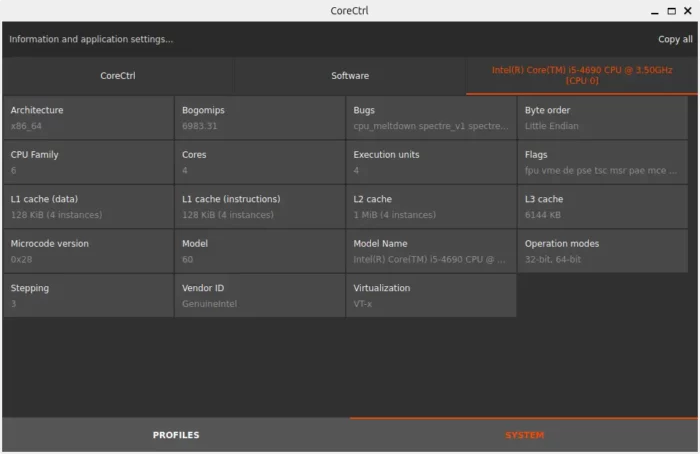The image size is (700, 454).
Task: Minimize the CoreCtrl window
Action: point(654,11)
